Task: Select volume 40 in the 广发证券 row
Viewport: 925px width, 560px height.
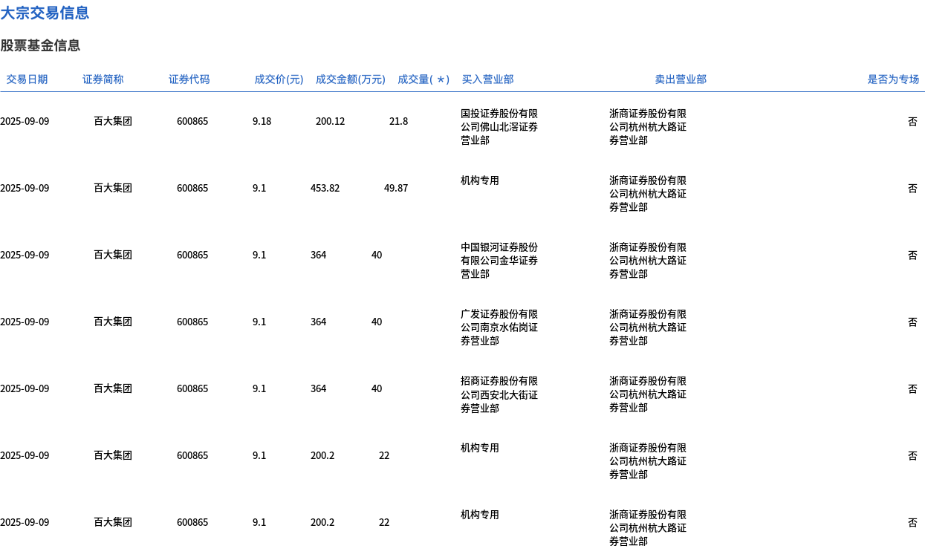Action: [377, 322]
